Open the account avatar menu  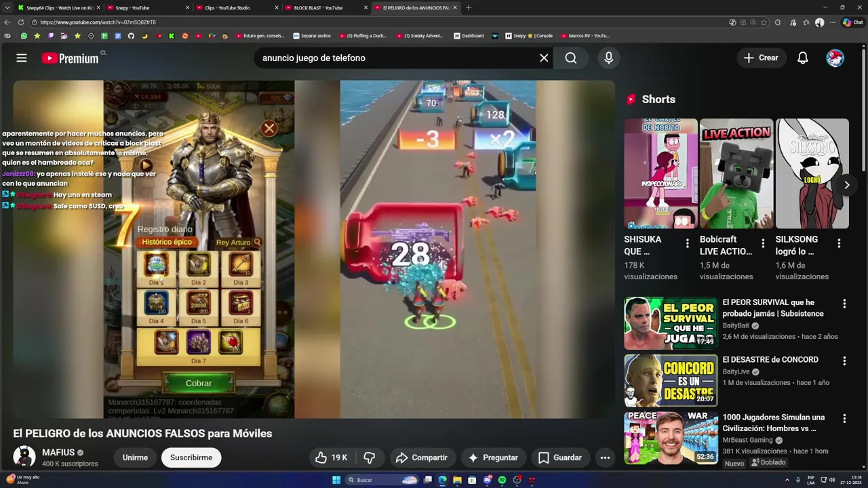point(835,58)
